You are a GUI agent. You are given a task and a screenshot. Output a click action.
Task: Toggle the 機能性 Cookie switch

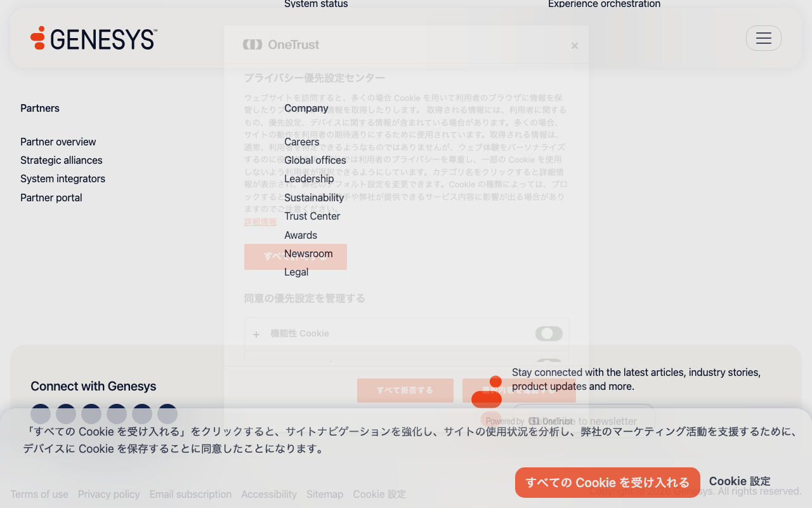coord(549,333)
